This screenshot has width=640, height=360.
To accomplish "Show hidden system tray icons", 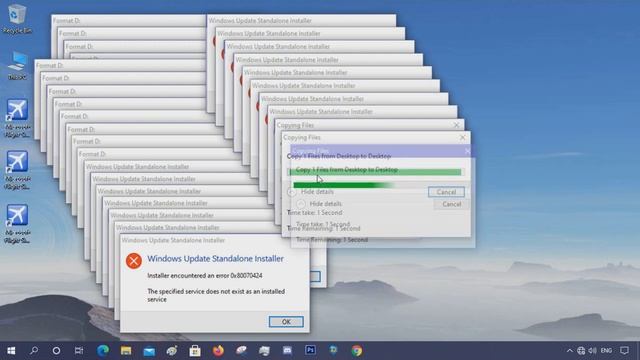I will pos(569,351).
